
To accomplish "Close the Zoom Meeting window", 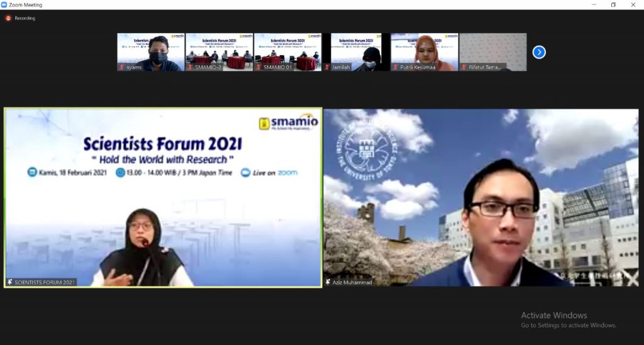I will (633, 4).
